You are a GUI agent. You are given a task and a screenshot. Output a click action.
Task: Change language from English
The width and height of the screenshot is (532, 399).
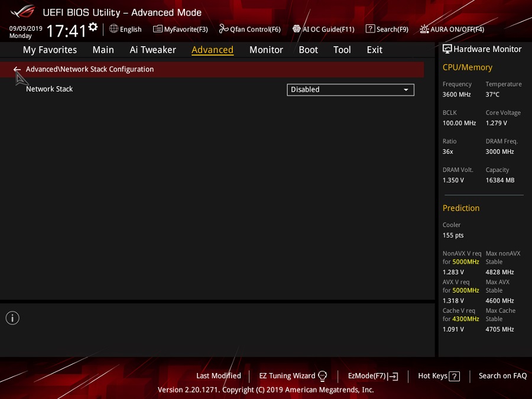coord(131,29)
